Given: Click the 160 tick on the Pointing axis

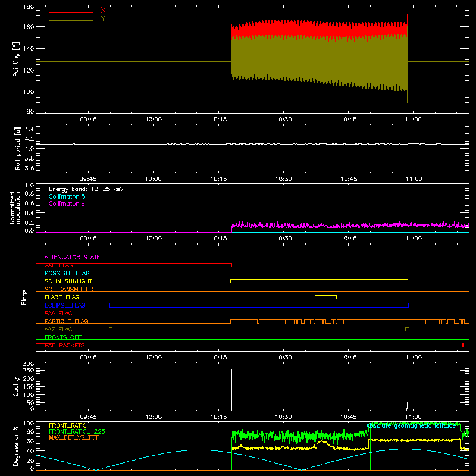Looking at the screenshot, I should [x=29, y=27].
